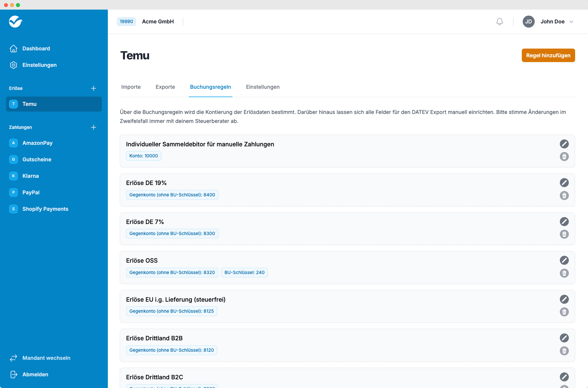Delete the Erlöse EU i.g. Lieferung rule
Screen dimensions: 588x388
tap(564, 312)
